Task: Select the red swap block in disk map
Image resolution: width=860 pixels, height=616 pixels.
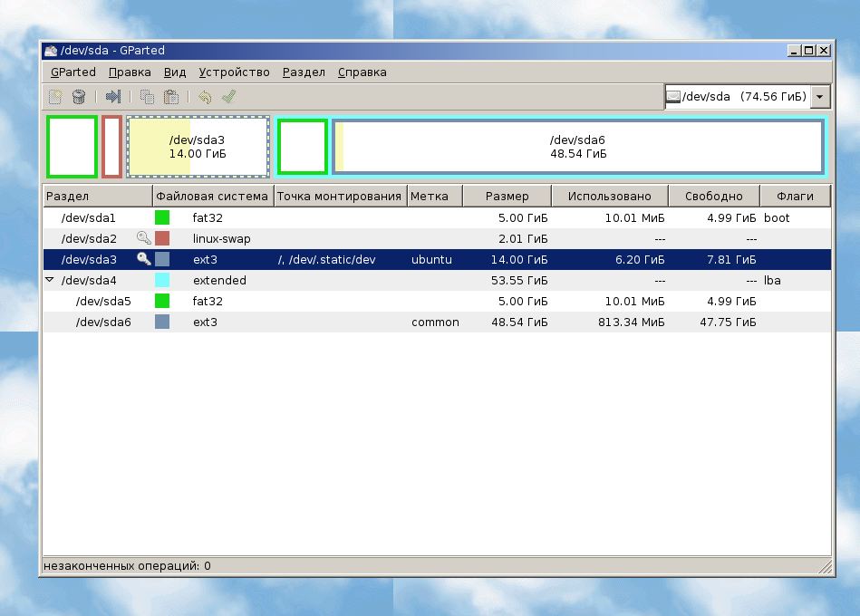Action: coord(111,147)
